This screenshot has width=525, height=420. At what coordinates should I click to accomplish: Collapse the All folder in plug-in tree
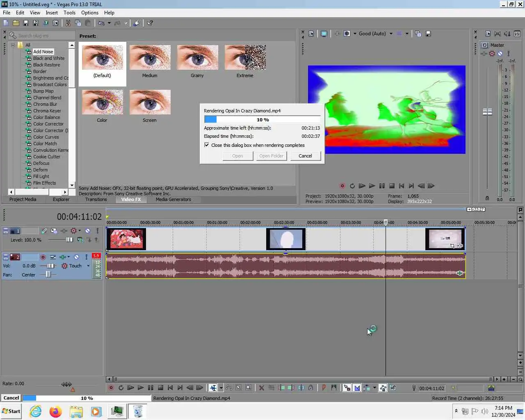(13, 45)
